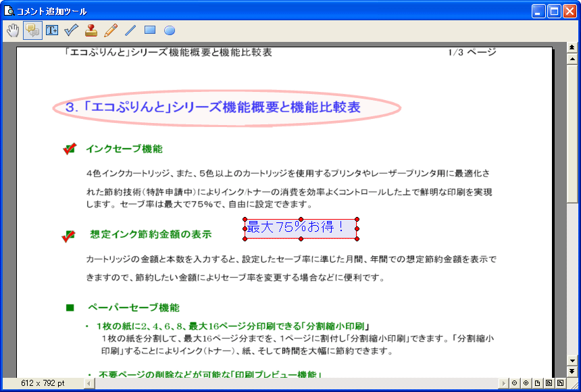
Task: Click the single page view button
Action: [537, 383]
